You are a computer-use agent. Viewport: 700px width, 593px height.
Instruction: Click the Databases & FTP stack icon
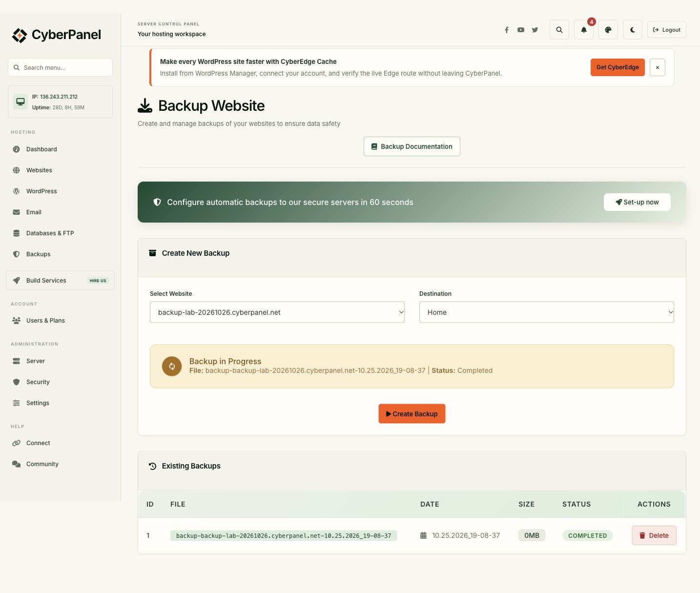click(17, 233)
